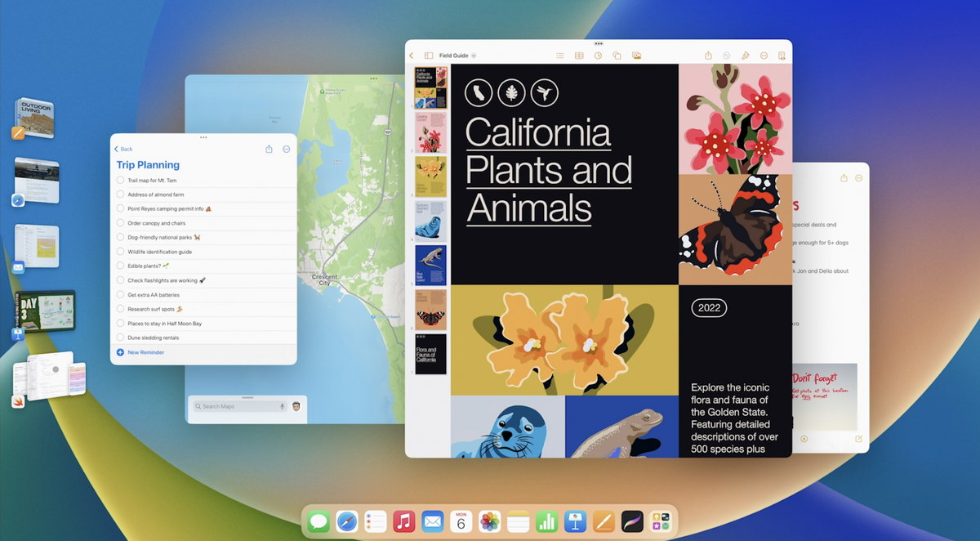The image size is (980, 541).
Task: Select page 6 butterfly thumbnail
Action: pyautogui.click(x=430, y=309)
